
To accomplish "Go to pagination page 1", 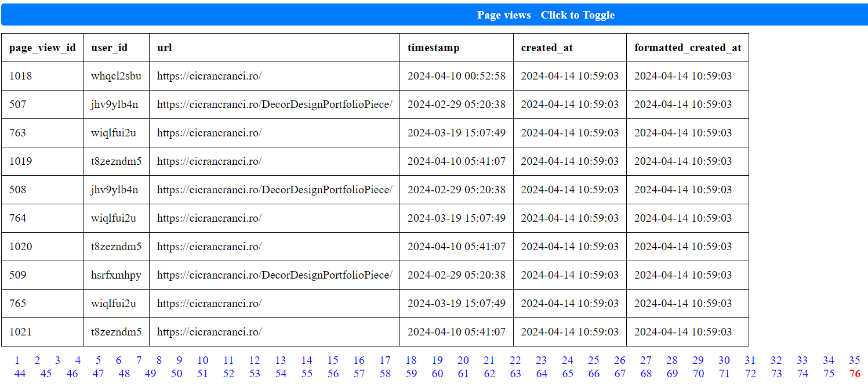I will (x=17, y=360).
